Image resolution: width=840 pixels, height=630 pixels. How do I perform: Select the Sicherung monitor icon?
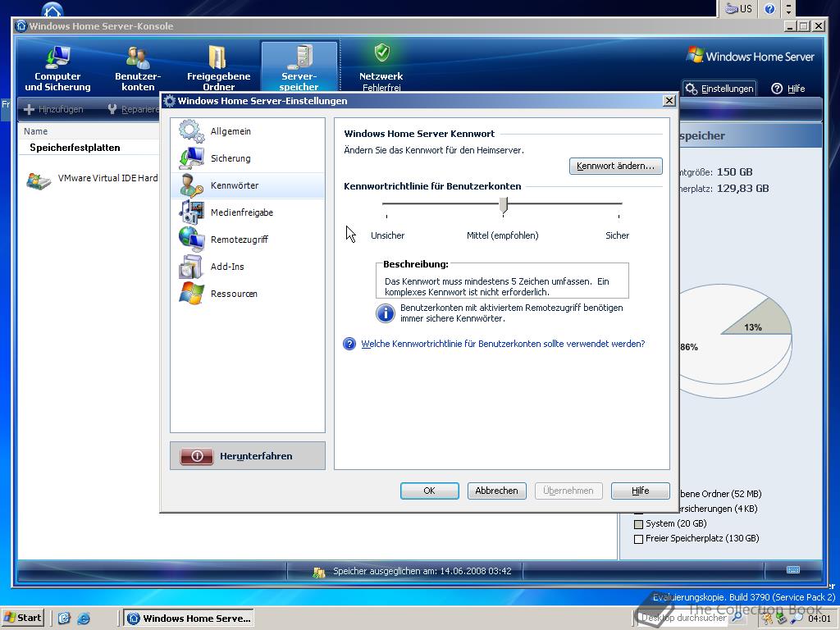pyautogui.click(x=191, y=158)
